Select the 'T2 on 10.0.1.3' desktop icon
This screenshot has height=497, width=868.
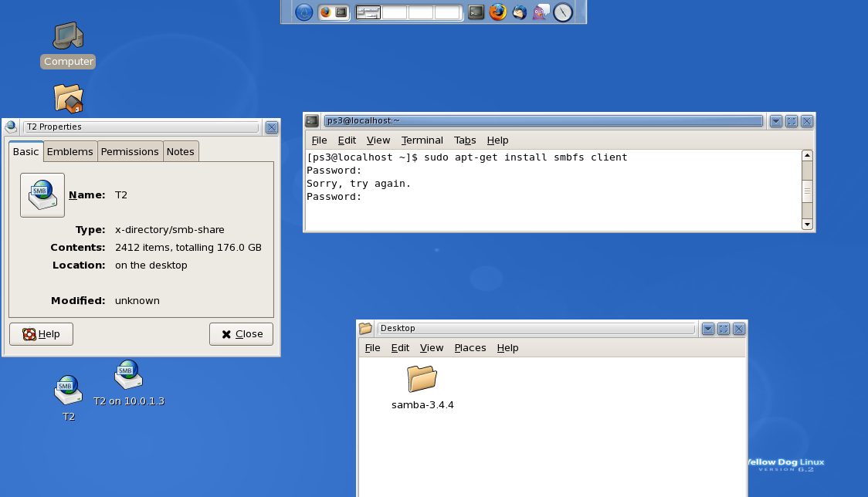128,383
